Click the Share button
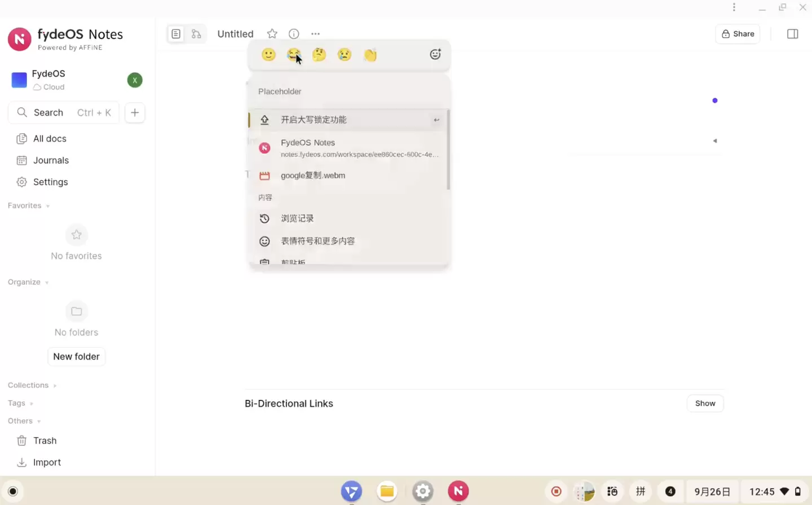 pos(738,34)
